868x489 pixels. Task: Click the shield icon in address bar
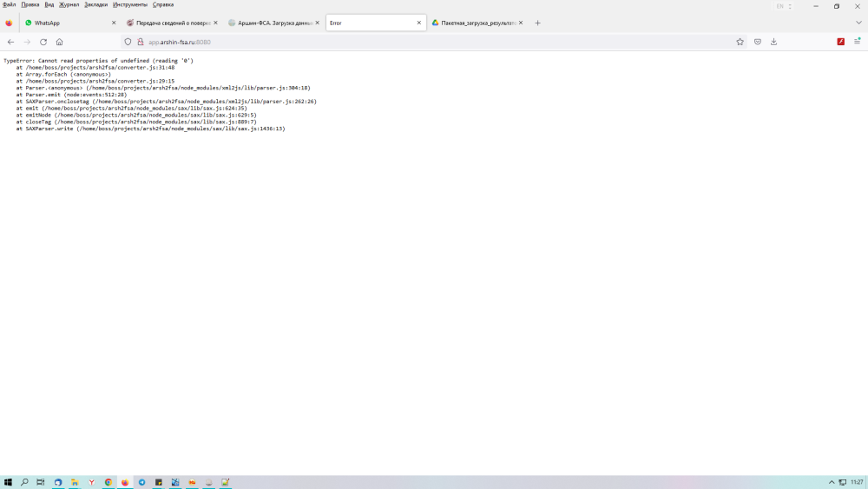tap(128, 42)
